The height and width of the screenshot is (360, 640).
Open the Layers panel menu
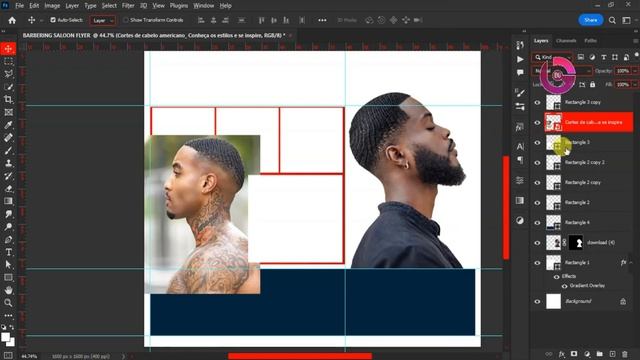[636, 41]
